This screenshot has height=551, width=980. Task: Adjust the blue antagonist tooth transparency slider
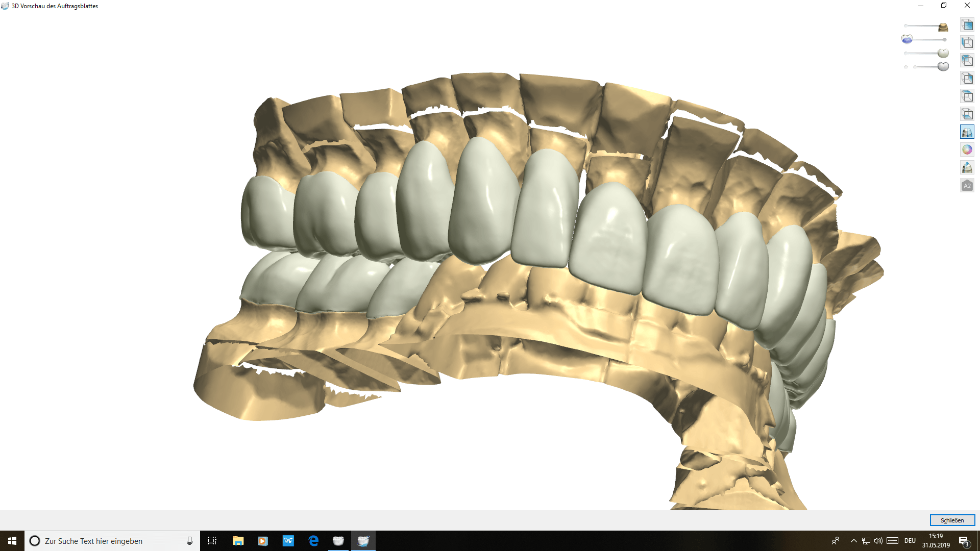pos(907,39)
